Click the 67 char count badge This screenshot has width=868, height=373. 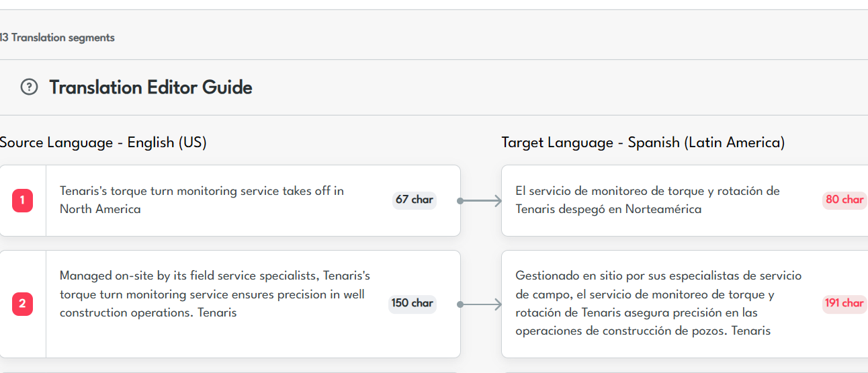[414, 200]
